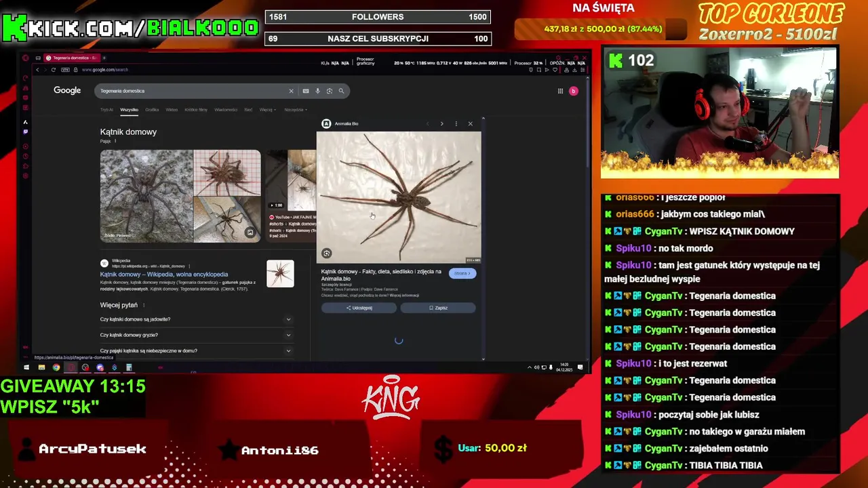Open Opera GX from the taskbar
This screenshot has height=488, width=868.
click(71, 367)
